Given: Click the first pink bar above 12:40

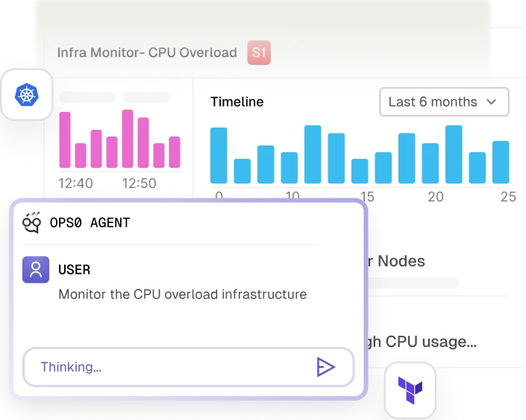Looking at the screenshot, I should click(65, 140).
